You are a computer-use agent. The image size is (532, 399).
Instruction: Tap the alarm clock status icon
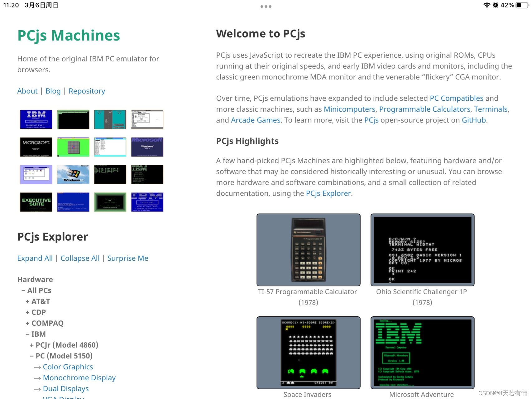click(496, 5)
